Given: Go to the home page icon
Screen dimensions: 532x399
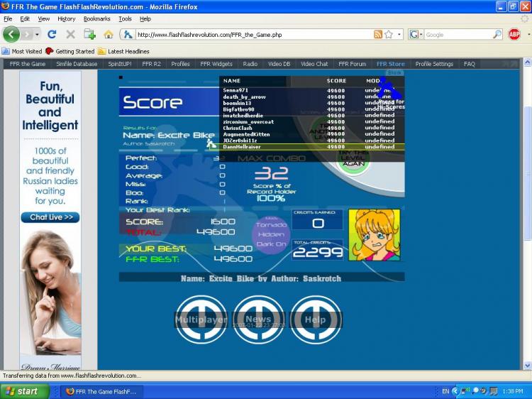Looking at the screenshot, I should coord(109,34).
